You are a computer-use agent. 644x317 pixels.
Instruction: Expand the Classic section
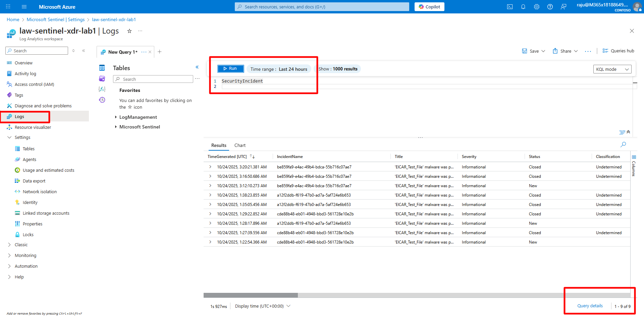pyautogui.click(x=9, y=245)
